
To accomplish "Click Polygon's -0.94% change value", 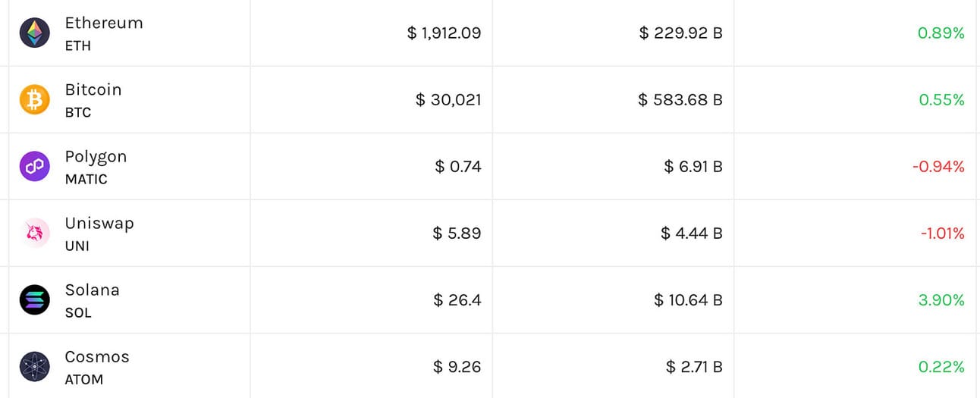I will click(x=941, y=167).
